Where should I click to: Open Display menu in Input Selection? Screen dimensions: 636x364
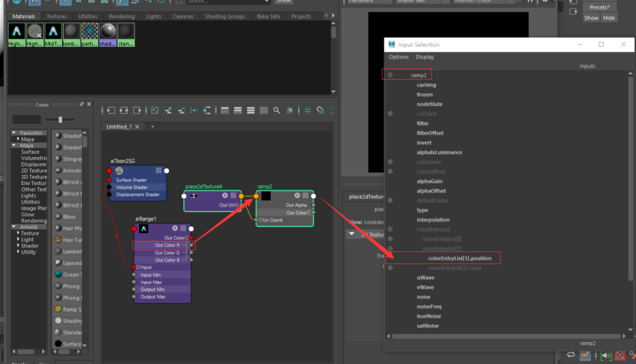[425, 57]
